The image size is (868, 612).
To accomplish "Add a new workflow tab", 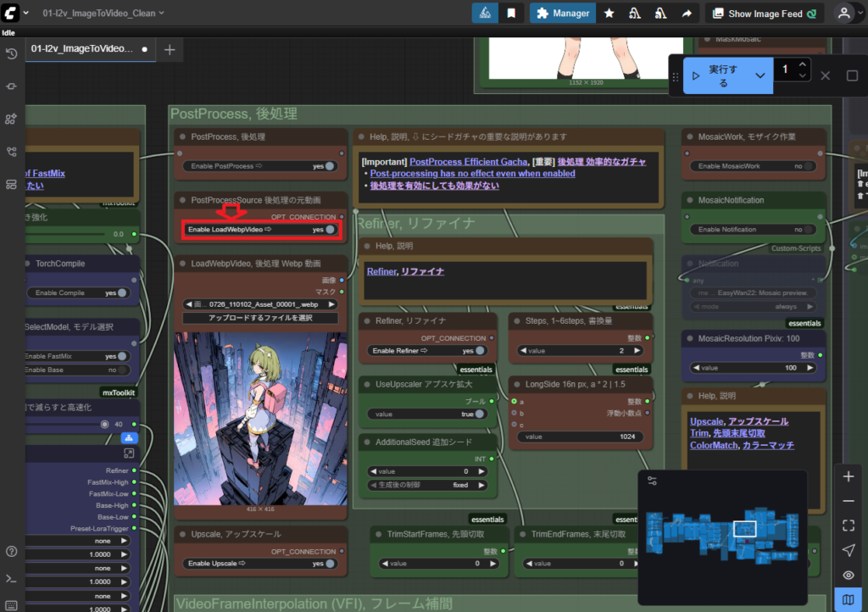I will (x=170, y=50).
